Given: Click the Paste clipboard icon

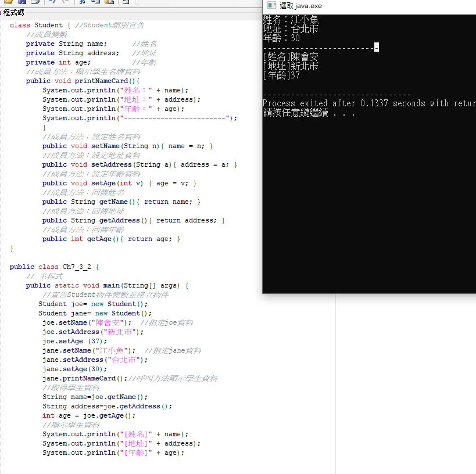Looking at the screenshot, I should coord(108,2).
